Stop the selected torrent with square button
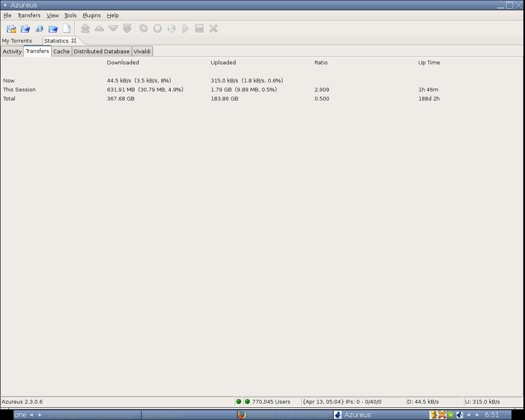This screenshot has height=420, width=525. tap(199, 29)
